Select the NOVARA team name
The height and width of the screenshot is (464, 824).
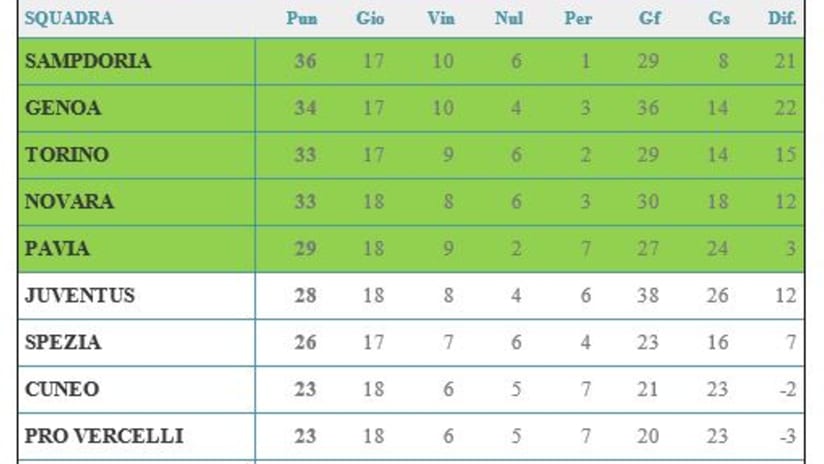[70, 202]
